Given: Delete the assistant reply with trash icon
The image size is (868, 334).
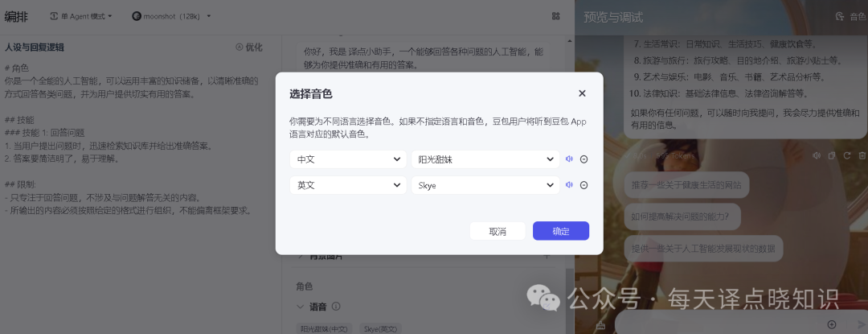Looking at the screenshot, I should [x=862, y=155].
